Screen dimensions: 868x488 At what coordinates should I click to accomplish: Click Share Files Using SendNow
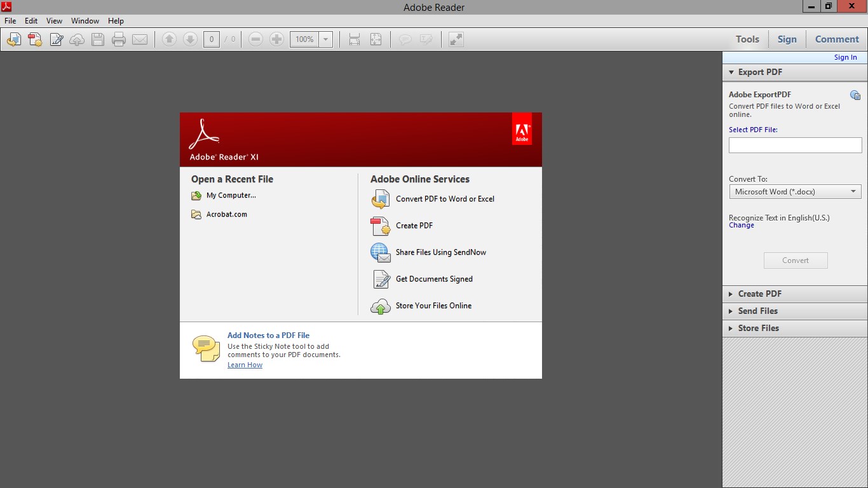(x=441, y=253)
